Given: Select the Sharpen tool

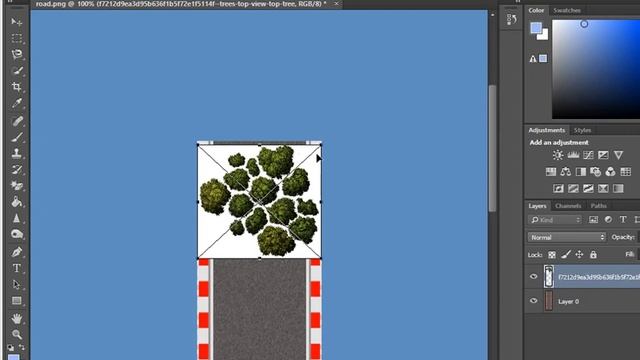Looking at the screenshot, I should coord(16,218).
